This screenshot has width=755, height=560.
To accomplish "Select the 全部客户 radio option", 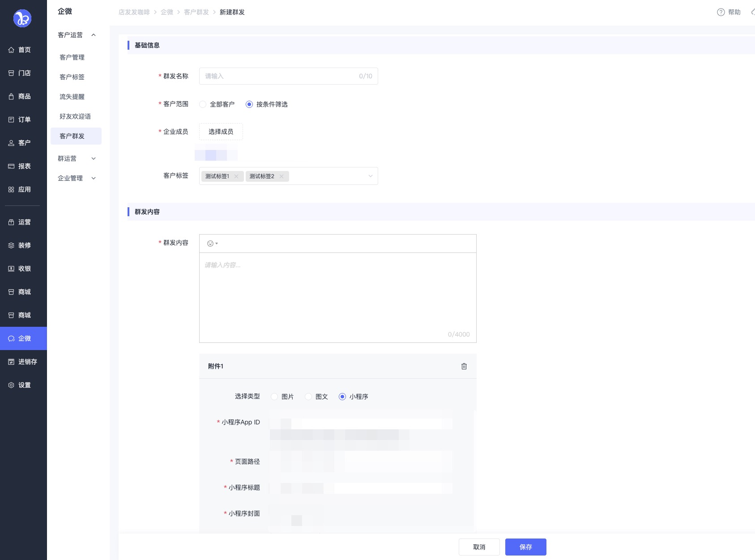I will pos(203,104).
